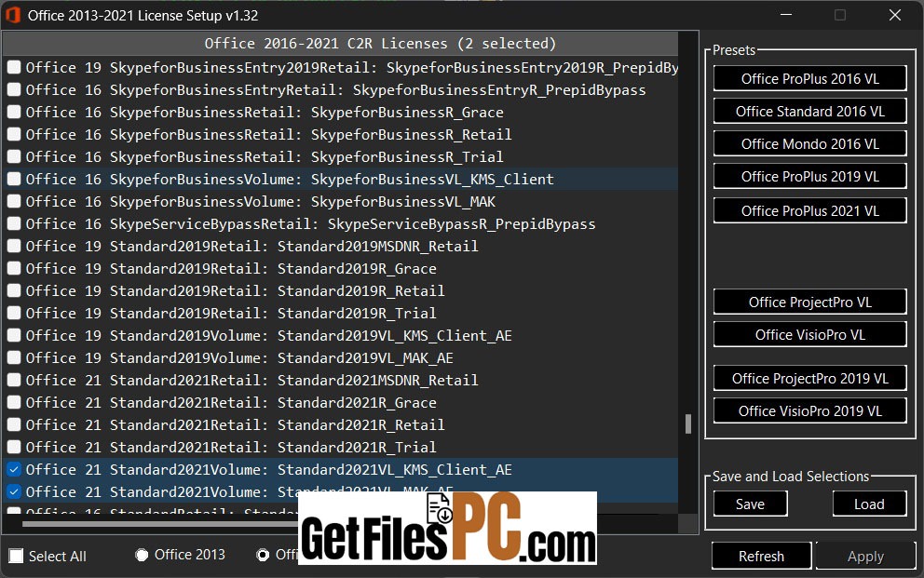Refresh the license list
This screenshot has height=578, width=924.
click(x=761, y=556)
